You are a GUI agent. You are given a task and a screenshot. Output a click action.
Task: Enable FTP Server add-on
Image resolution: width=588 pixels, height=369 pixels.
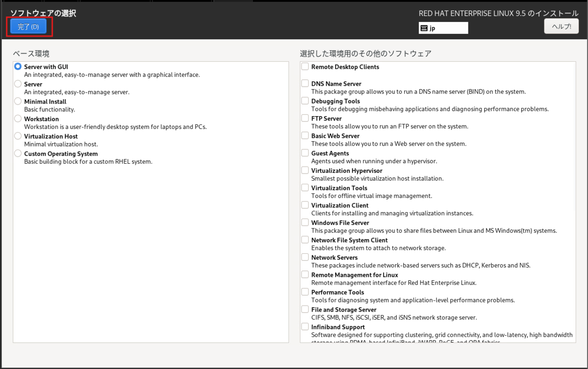305,118
